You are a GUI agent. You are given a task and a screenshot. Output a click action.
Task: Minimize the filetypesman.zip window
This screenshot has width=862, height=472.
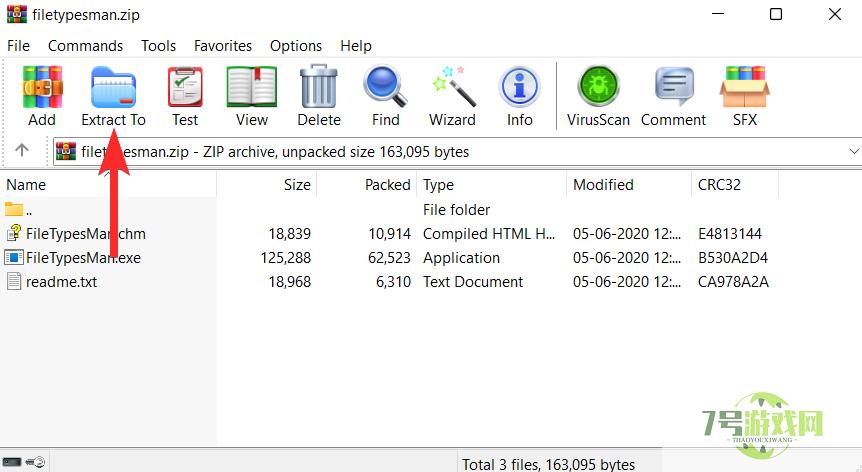pos(718,14)
